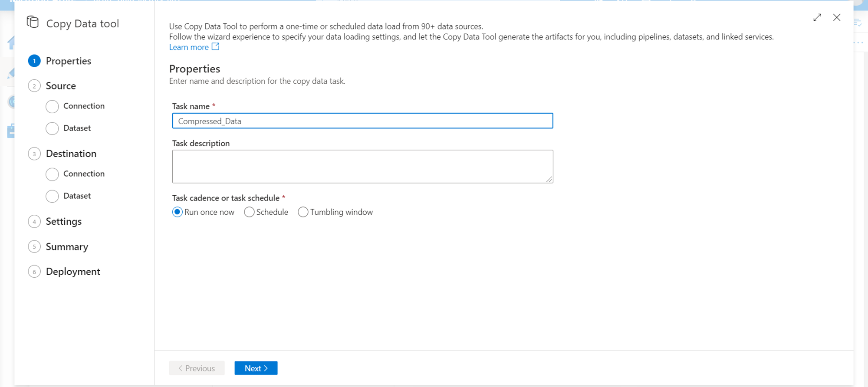
Task: Click the Properties step 1 circle icon
Action: coord(34,61)
